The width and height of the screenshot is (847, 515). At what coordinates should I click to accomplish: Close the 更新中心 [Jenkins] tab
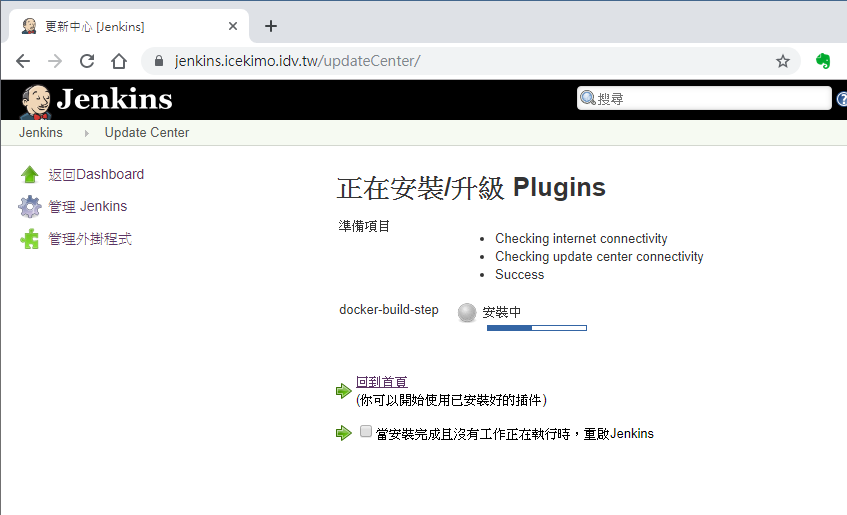point(233,26)
